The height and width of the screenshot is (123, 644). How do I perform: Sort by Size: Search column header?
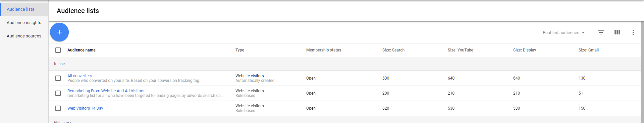(x=393, y=50)
